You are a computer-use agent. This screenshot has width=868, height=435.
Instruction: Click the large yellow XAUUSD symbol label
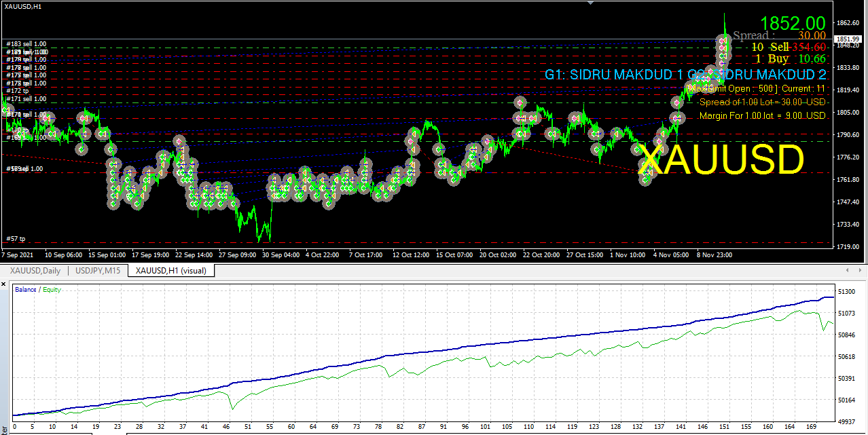tap(722, 161)
